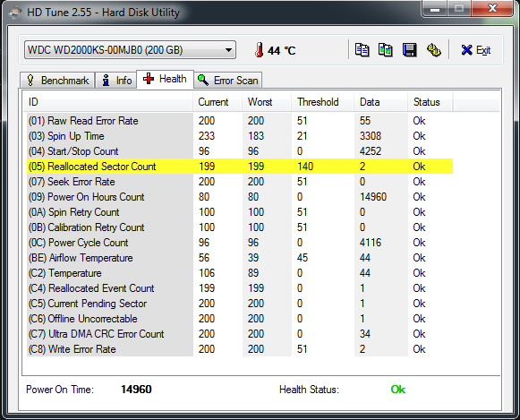Switch to the Benchmark tab
Viewport: 520px width, 420px height.
pos(57,81)
